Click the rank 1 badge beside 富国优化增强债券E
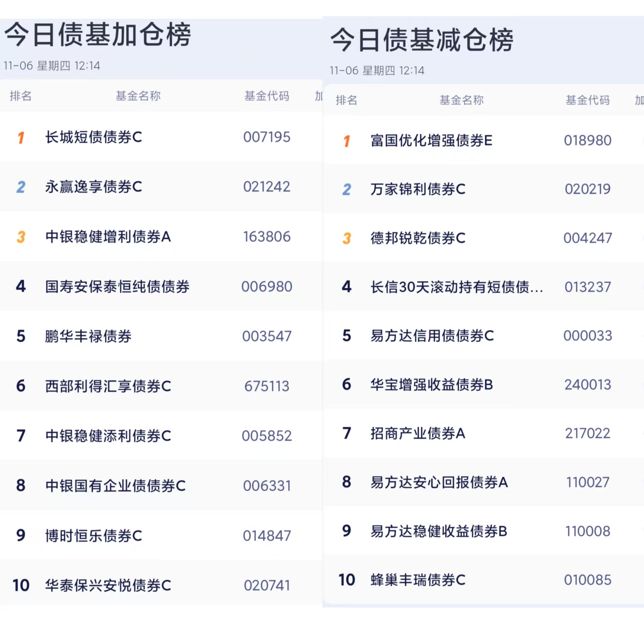This screenshot has width=644, height=644. coord(347,141)
